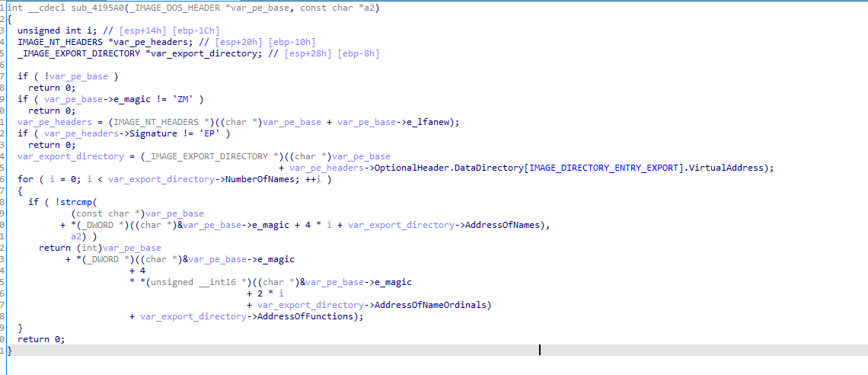This screenshot has height=375, width=868.
Task: Select parameter a2 in the function signature
Action: [x=368, y=8]
